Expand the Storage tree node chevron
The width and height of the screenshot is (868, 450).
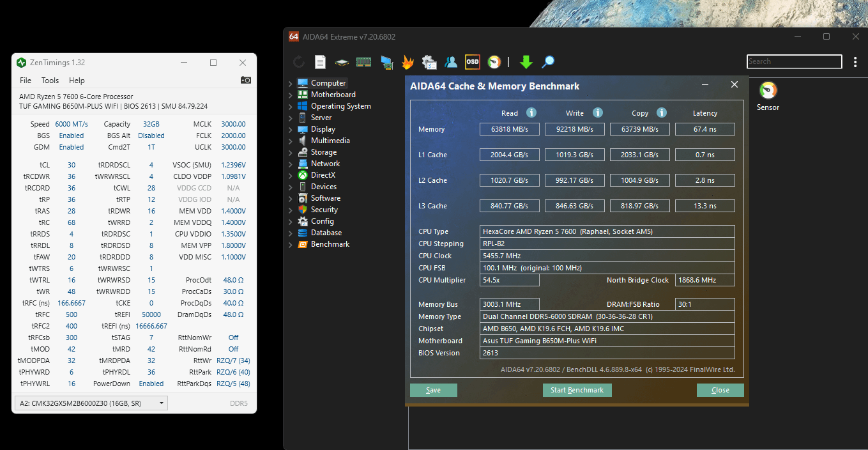click(x=290, y=153)
